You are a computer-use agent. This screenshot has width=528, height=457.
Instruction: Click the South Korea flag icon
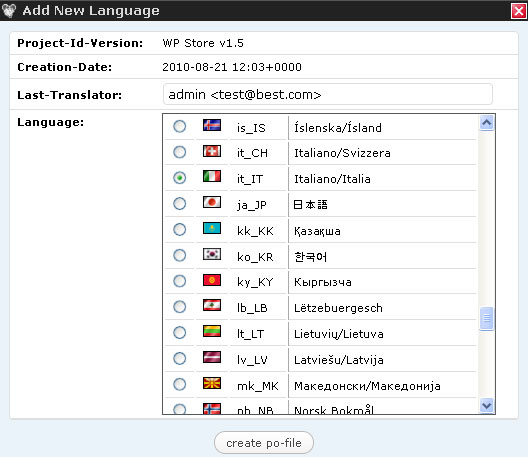tap(212, 254)
